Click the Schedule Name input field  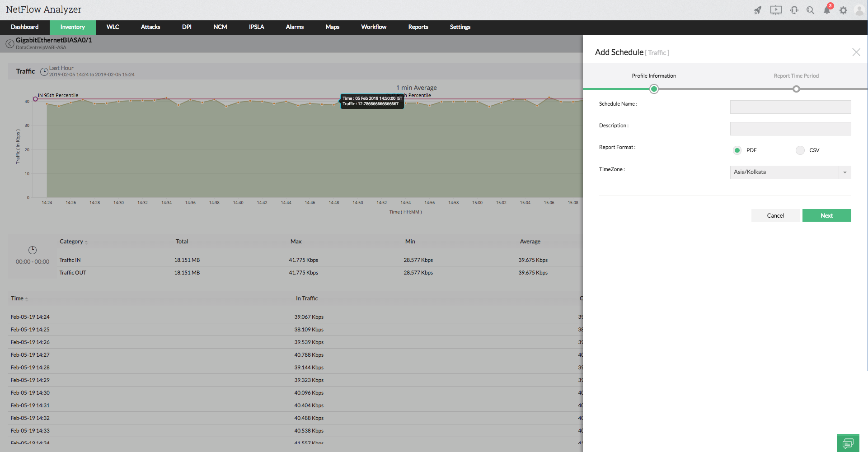click(790, 107)
